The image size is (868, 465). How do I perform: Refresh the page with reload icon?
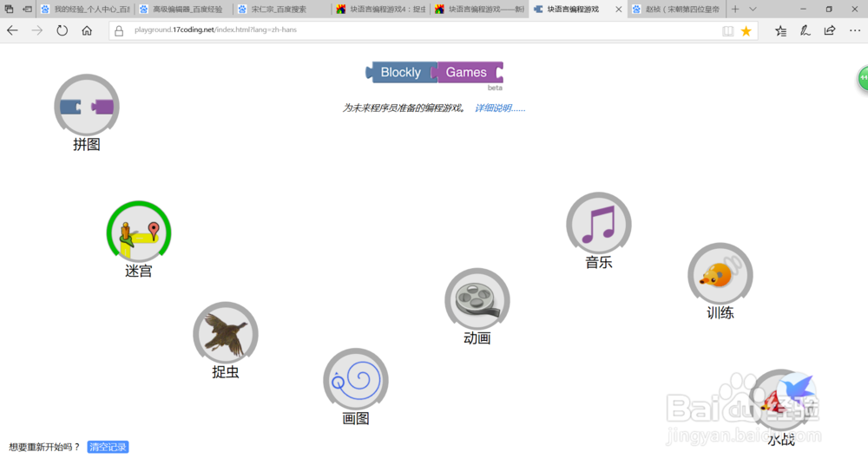point(62,30)
